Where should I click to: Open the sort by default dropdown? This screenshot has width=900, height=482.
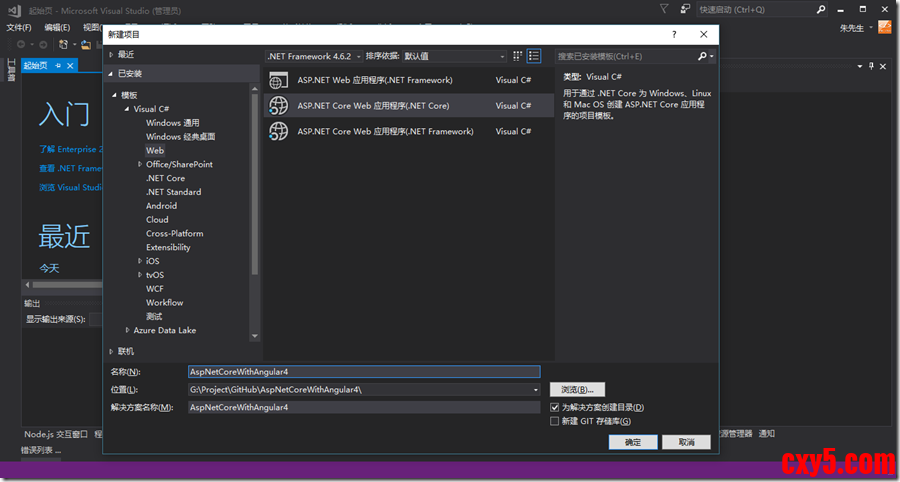click(454, 56)
